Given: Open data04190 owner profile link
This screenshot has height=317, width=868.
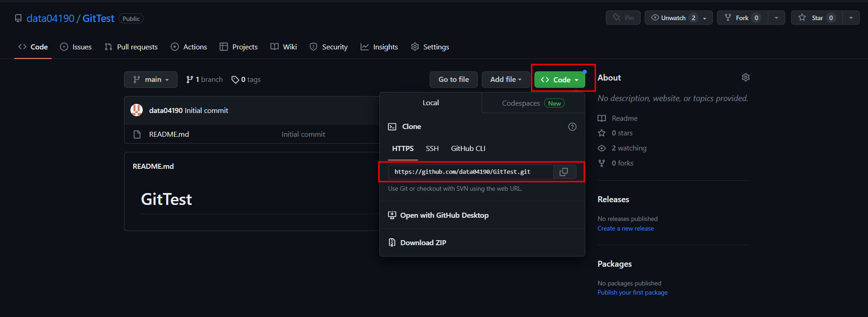Looking at the screenshot, I should point(50,18).
